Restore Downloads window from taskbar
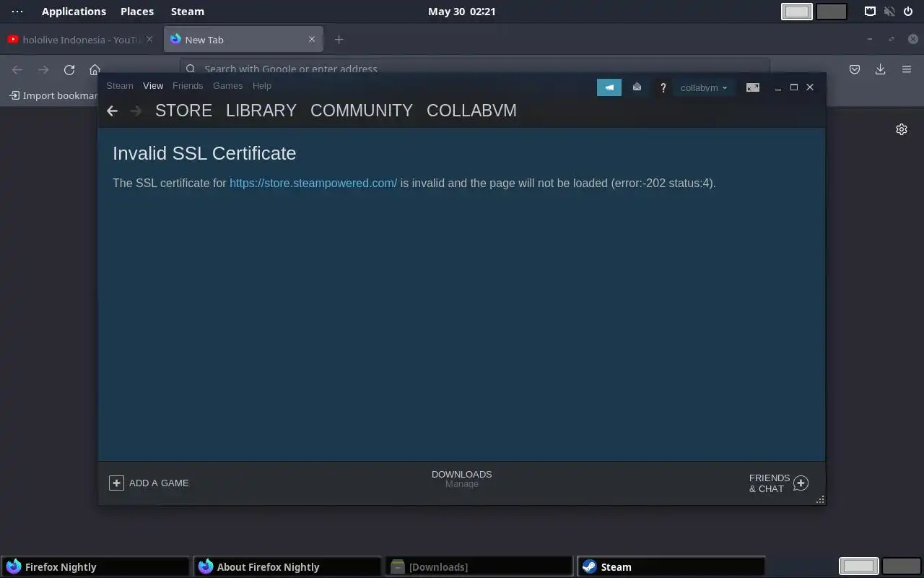The image size is (924, 578). (x=479, y=566)
